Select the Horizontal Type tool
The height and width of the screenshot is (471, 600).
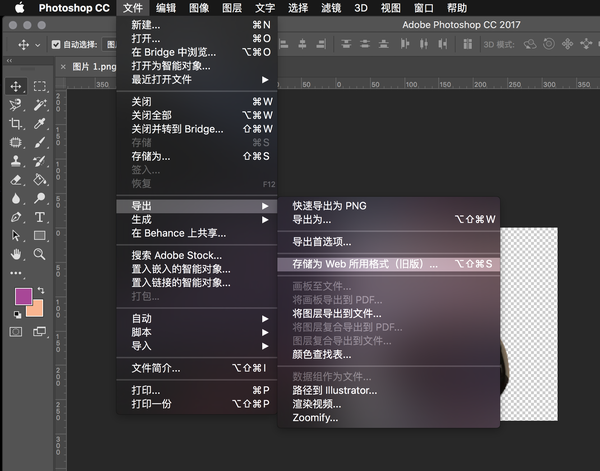pyautogui.click(x=39, y=217)
